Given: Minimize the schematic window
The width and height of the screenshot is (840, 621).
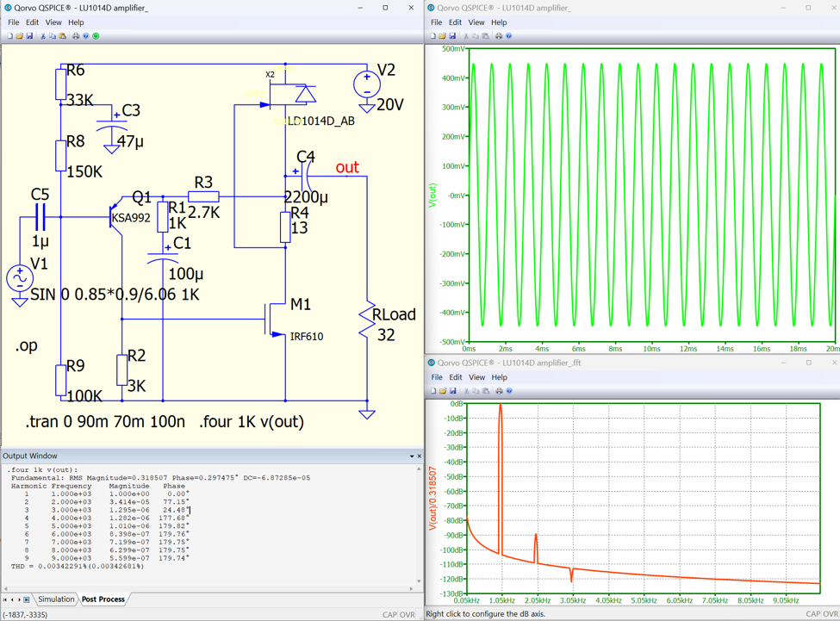Looking at the screenshot, I should coord(360,8).
